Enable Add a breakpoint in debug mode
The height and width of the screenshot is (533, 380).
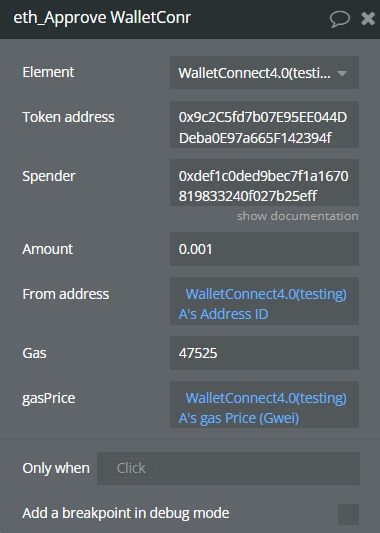tap(348, 514)
